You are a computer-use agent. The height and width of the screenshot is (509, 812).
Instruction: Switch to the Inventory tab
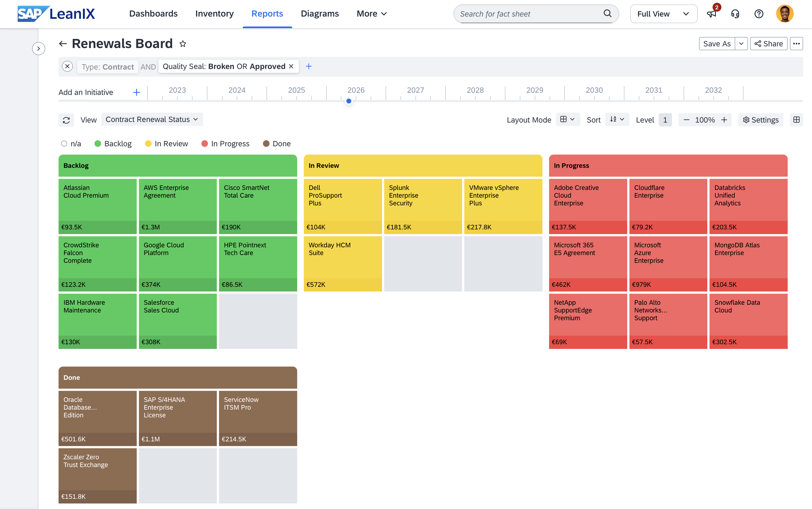(x=215, y=14)
